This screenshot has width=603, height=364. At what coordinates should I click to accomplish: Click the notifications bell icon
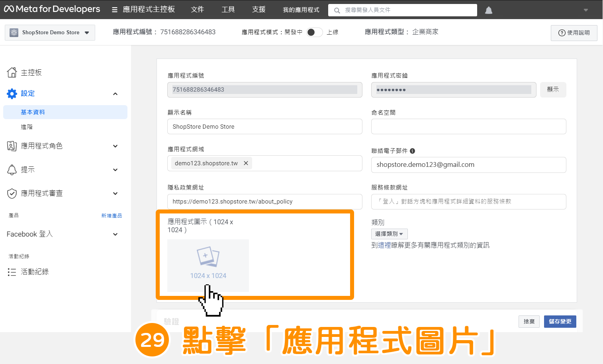(x=489, y=10)
